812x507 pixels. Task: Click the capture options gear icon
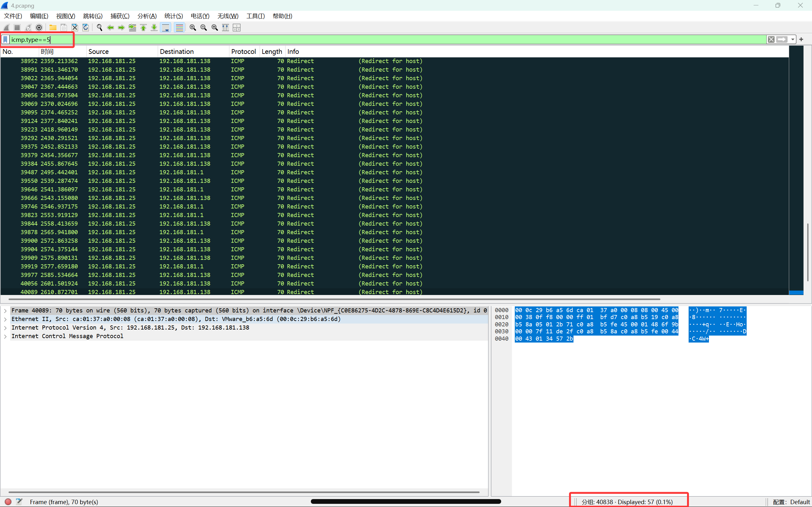click(39, 28)
